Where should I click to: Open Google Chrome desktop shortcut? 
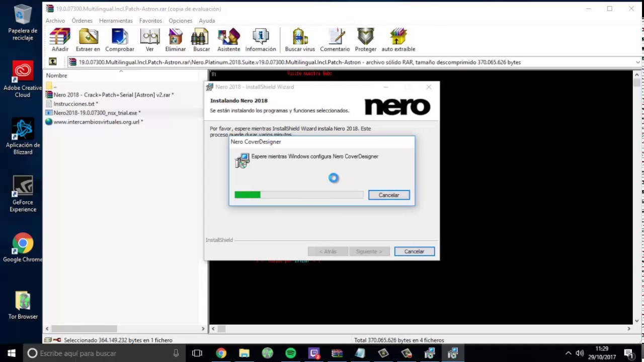click(x=23, y=248)
